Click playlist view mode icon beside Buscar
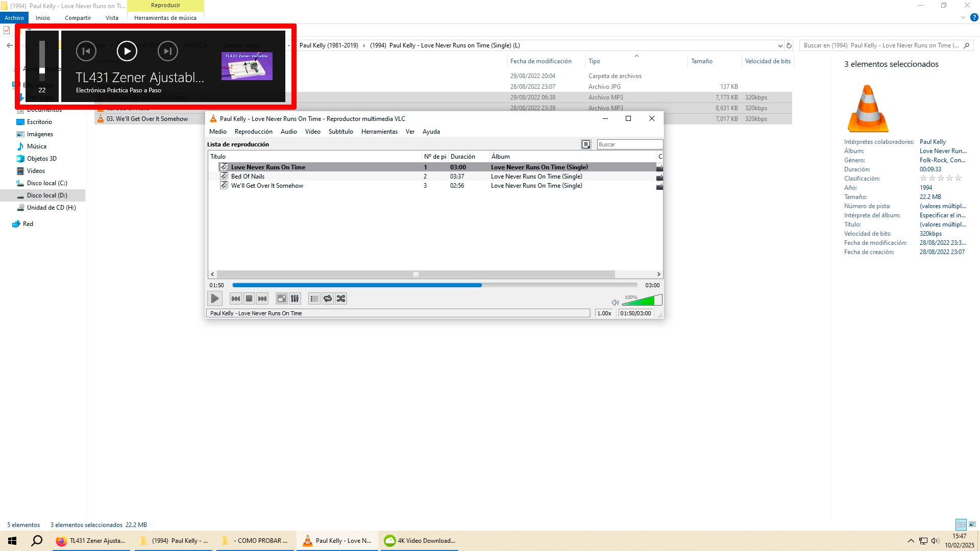 (x=586, y=144)
